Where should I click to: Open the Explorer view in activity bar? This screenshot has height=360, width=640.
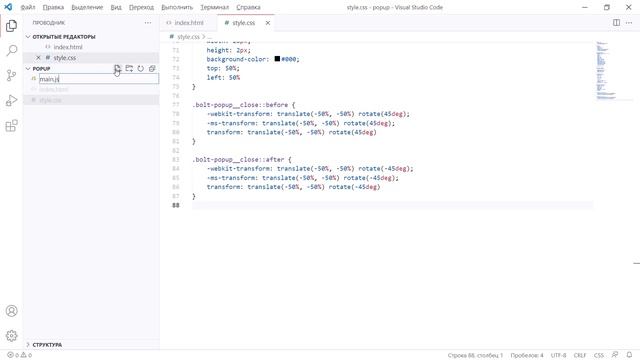tap(11, 26)
